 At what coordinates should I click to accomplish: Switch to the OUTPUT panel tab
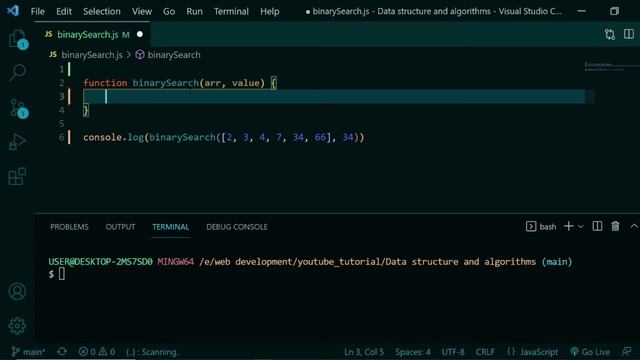(x=120, y=227)
